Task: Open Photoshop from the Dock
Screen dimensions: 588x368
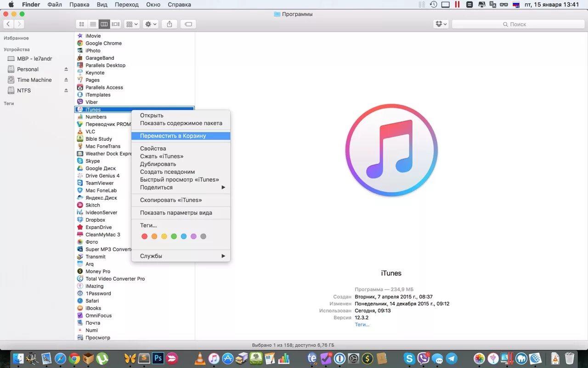Action: click(x=158, y=358)
